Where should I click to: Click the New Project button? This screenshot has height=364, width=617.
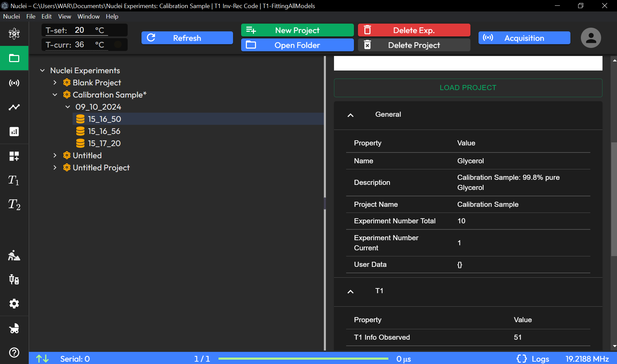pos(297,30)
